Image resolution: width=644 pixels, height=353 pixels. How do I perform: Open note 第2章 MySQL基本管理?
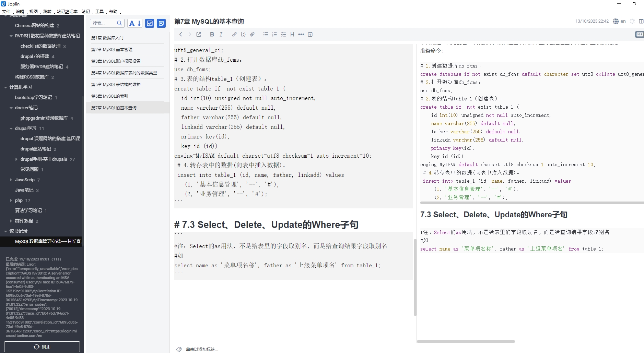pos(128,49)
